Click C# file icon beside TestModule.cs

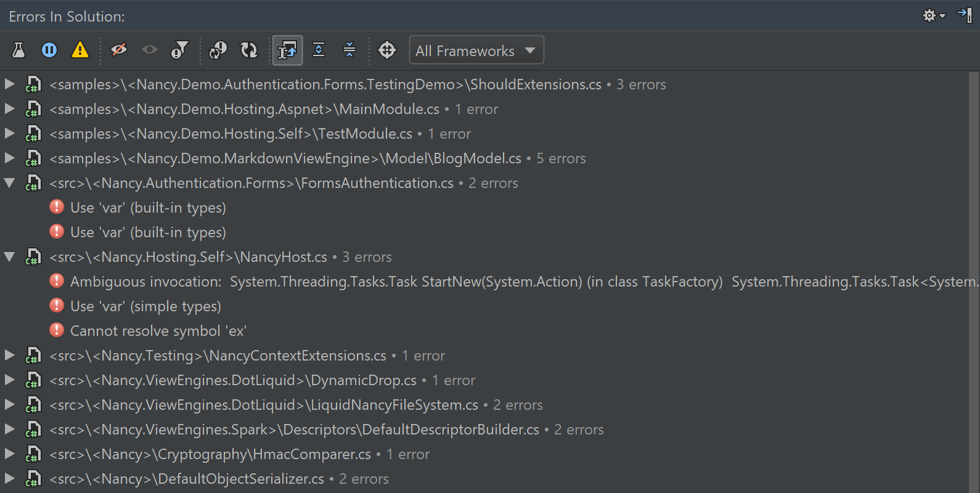point(33,134)
